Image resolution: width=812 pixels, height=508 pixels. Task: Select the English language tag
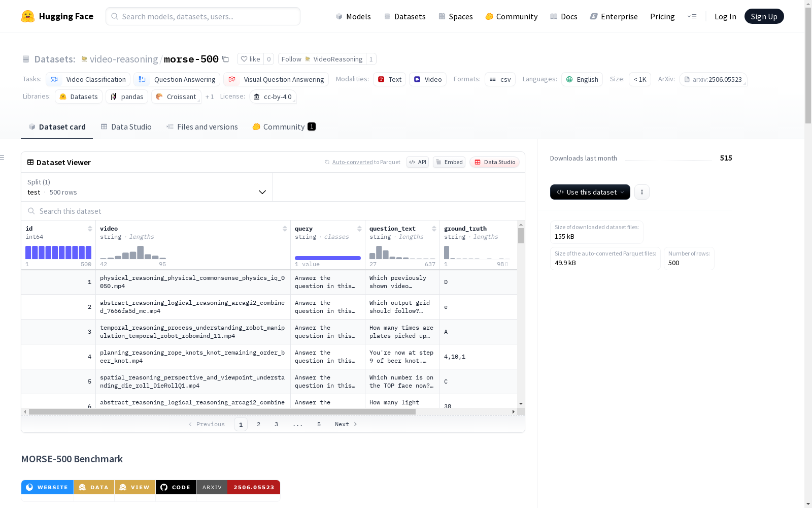click(582, 79)
